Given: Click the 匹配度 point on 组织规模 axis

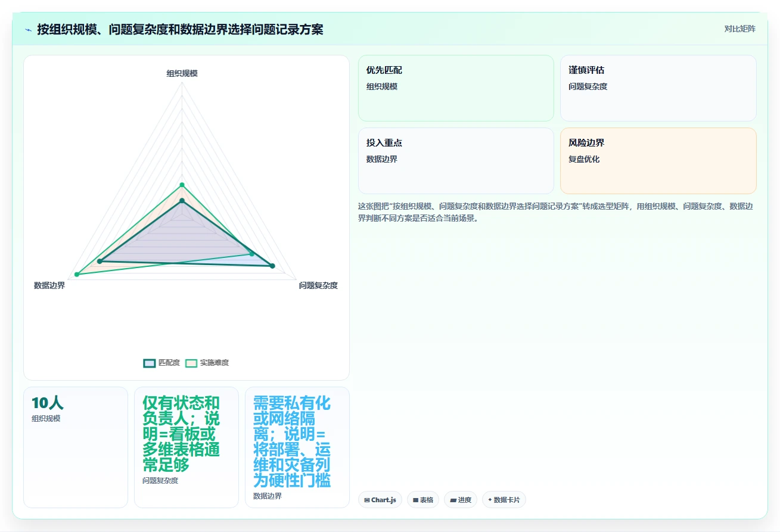Looking at the screenshot, I should tap(182, 201).
